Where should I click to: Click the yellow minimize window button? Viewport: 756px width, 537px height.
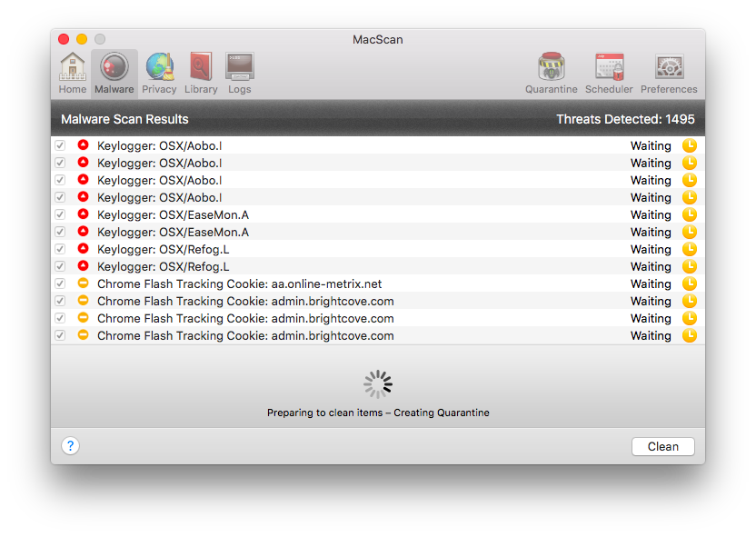pos(82,39)
